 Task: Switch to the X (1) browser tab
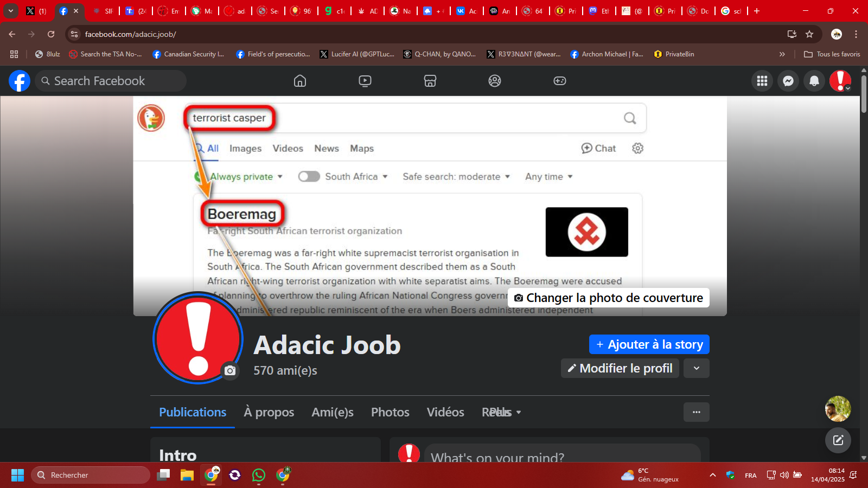[36, 11]
